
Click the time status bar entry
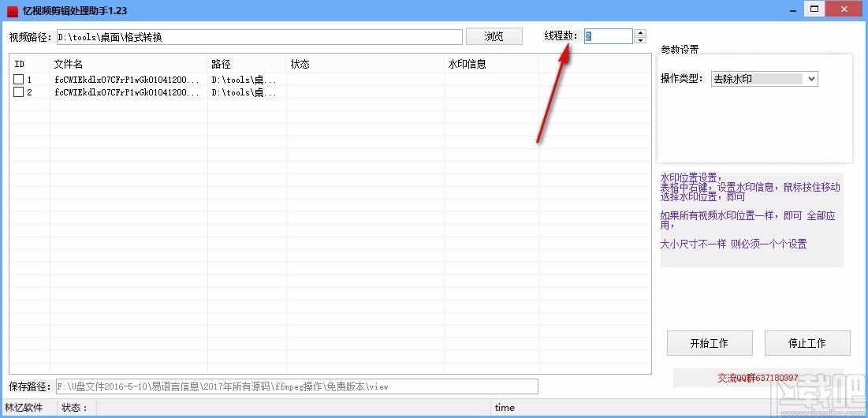point(505,408)
